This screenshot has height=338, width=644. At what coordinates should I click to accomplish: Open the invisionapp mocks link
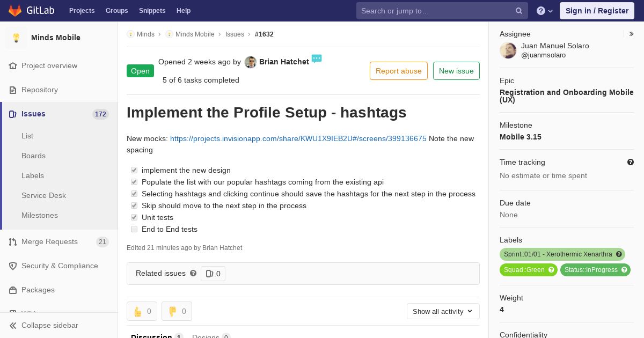pyautogui.click(x=298, y=138)
